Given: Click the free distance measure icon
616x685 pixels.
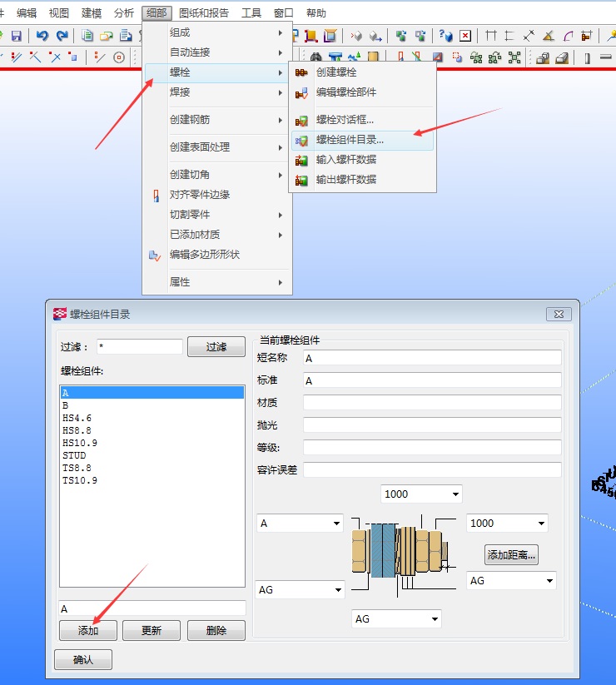Looking at the screenshot, I should tap(529, 36).
